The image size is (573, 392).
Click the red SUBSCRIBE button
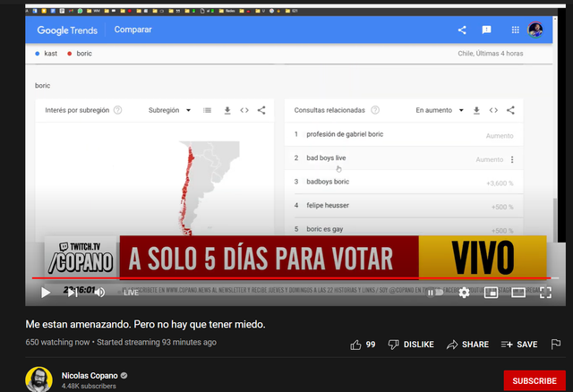coord(535,380)
